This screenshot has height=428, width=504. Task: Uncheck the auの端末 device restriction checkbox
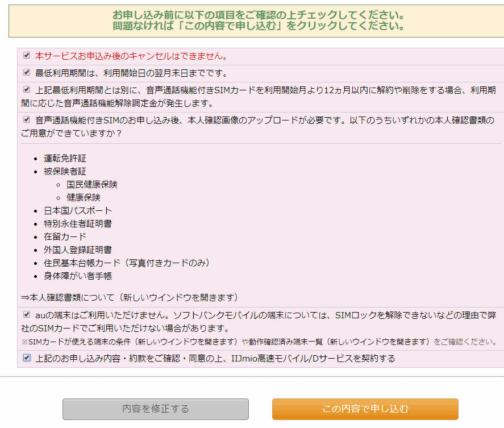click(27, 314)
